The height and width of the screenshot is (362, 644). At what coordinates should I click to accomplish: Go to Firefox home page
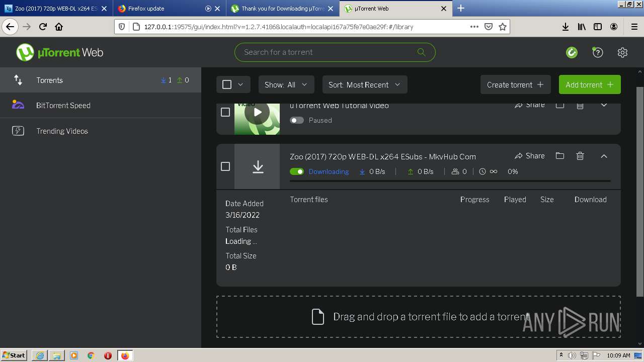coord(59,27)
